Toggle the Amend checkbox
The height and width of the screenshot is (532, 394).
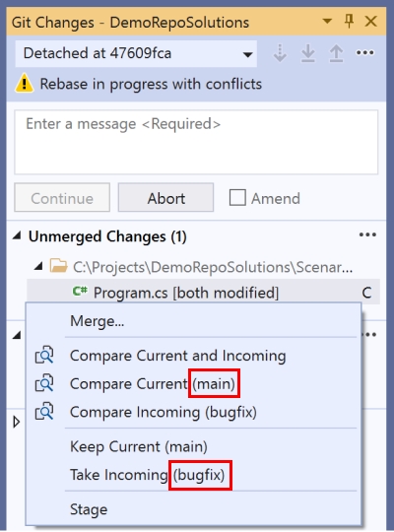[x=237, y=197]
